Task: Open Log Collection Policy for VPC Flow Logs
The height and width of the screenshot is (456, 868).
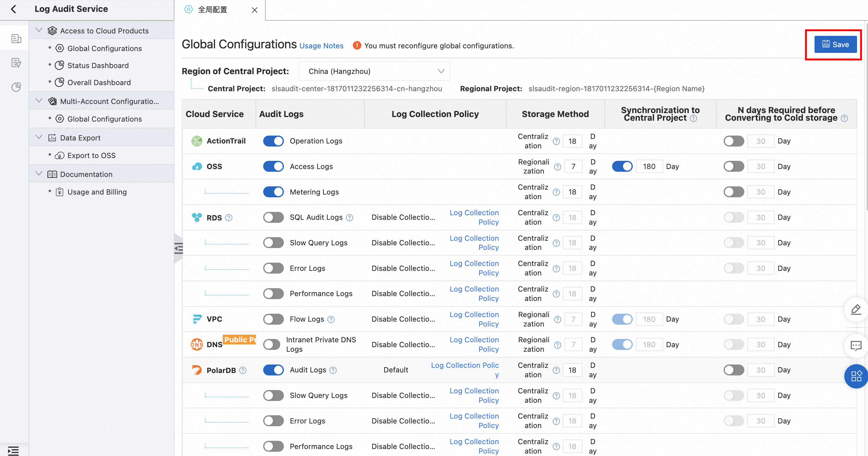Action: (x=474, y=319)
